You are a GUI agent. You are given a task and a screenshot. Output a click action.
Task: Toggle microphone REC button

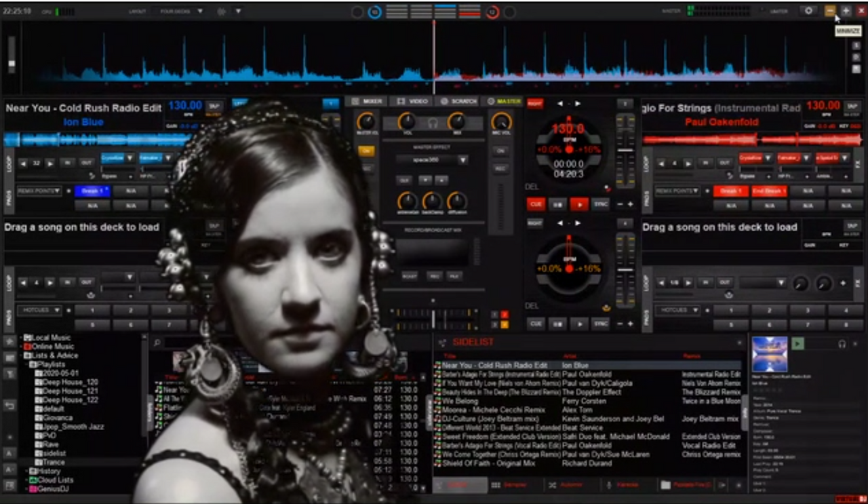pos(502,168)
